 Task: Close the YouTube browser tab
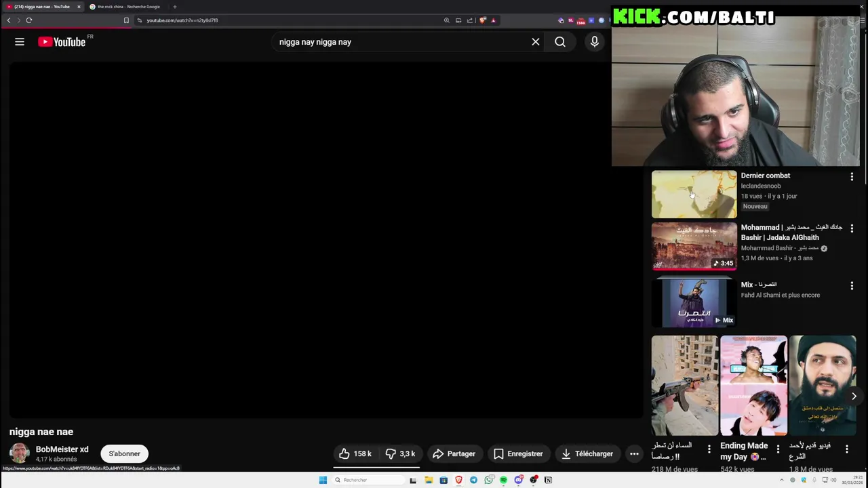pyautogui.click(x=79, y=7)
